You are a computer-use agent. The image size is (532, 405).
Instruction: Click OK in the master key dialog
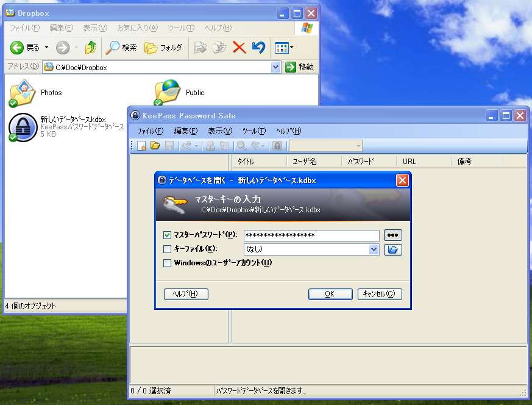pyautogui.click(x=330, y=294)
